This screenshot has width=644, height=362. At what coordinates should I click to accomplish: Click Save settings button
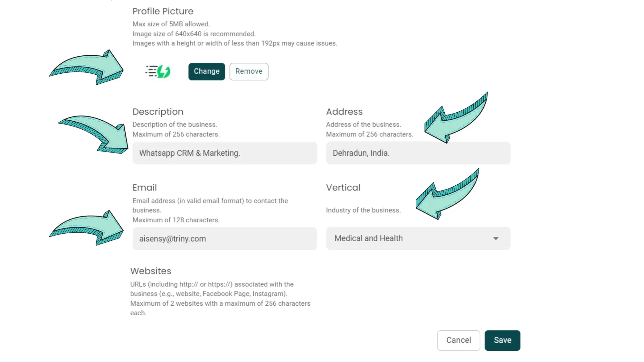coord(502,340)
